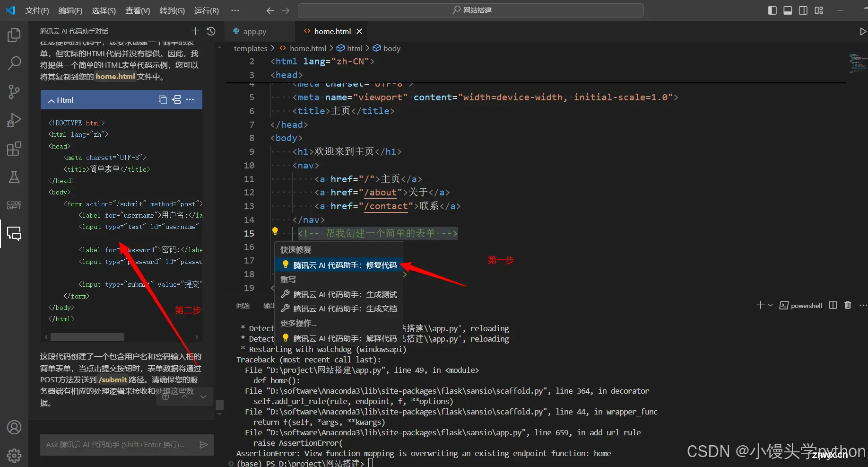The height and width of the screenshot is (467, 868).
Task: Click the /about link on line 12
Action: 380,193
